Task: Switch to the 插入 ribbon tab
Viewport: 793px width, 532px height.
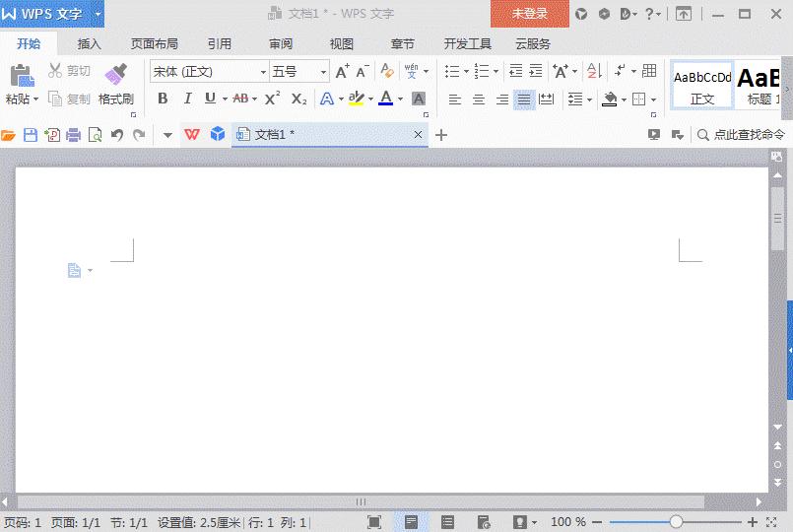Action: coord(90,44)
